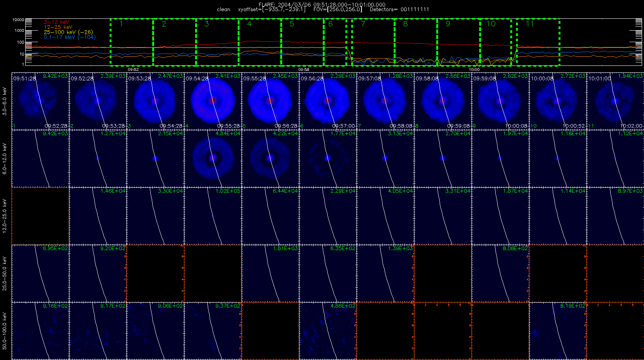
Task: Click the 3.0-6.0 keV row label
Action: point(5,101)
